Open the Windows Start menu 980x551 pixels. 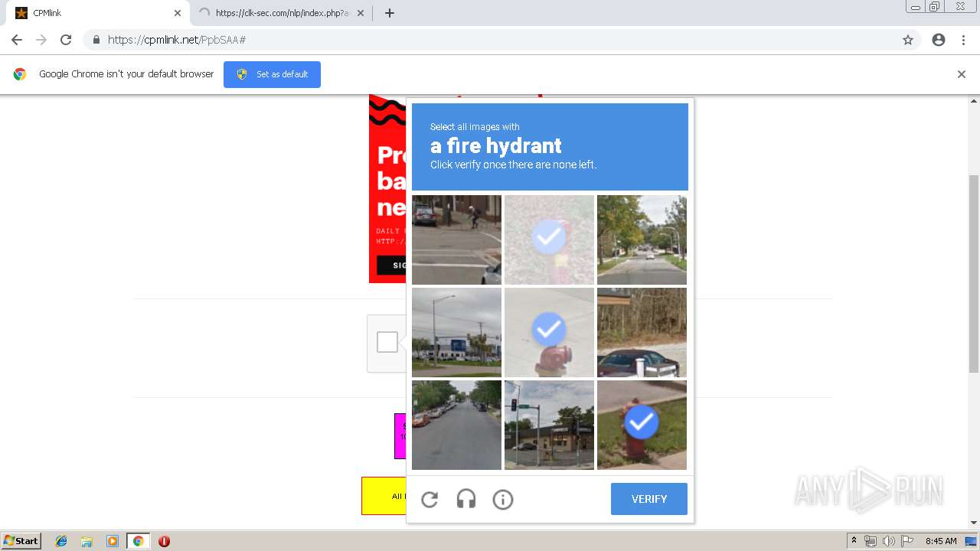pos(21,541)
